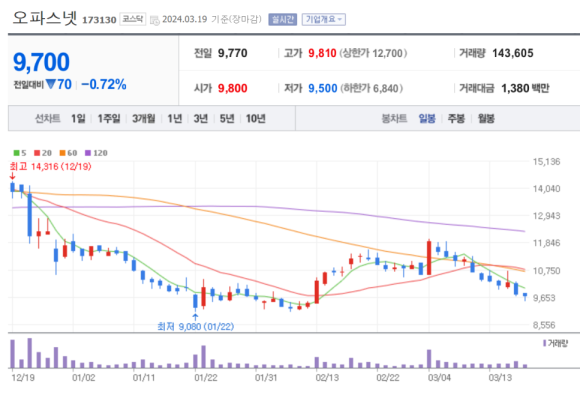Click the 거래량 value 143,605
Viewport: 580px width, 395px height.
pyautogui.click(x=513, y=53)
